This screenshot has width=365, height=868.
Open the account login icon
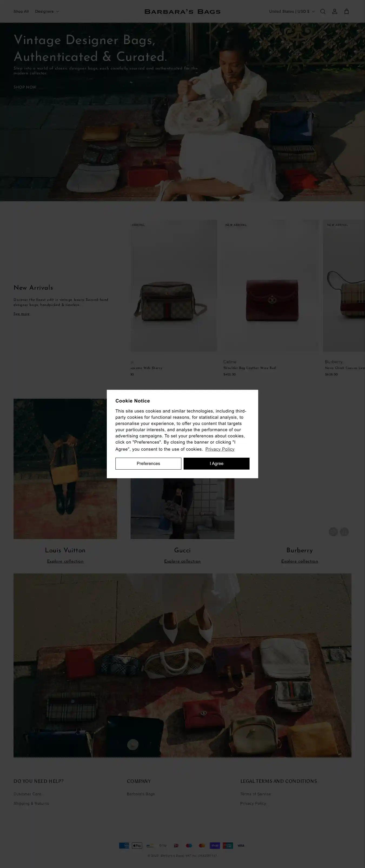click(x=334, y=11)
